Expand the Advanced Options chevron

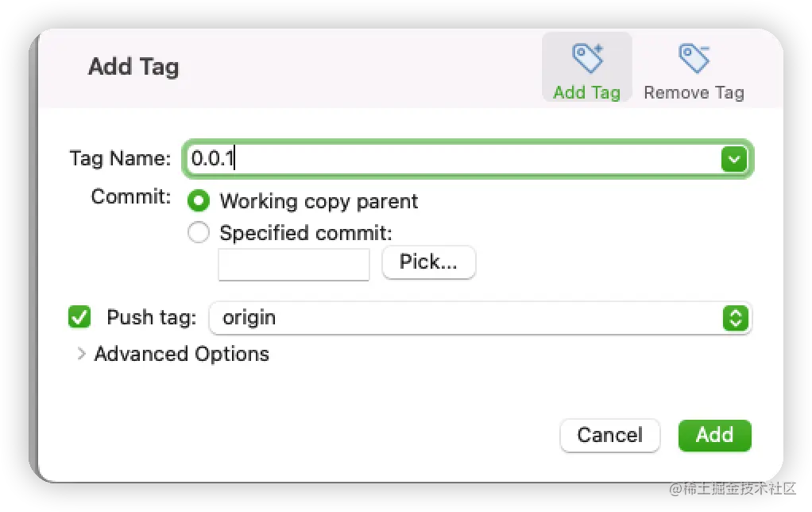click(81, 355)
